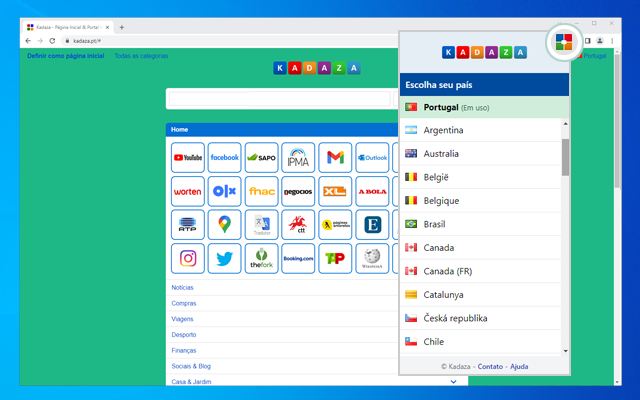Image resolution: width=640 pixels, height=400 pixels.
Task: Open the SAPO tile
Action: coord(262,158)
